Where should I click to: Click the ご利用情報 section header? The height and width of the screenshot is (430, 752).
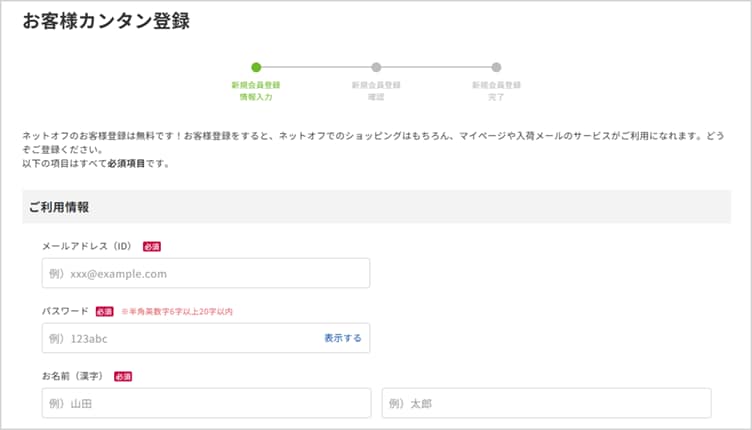(x=59, y=207)
